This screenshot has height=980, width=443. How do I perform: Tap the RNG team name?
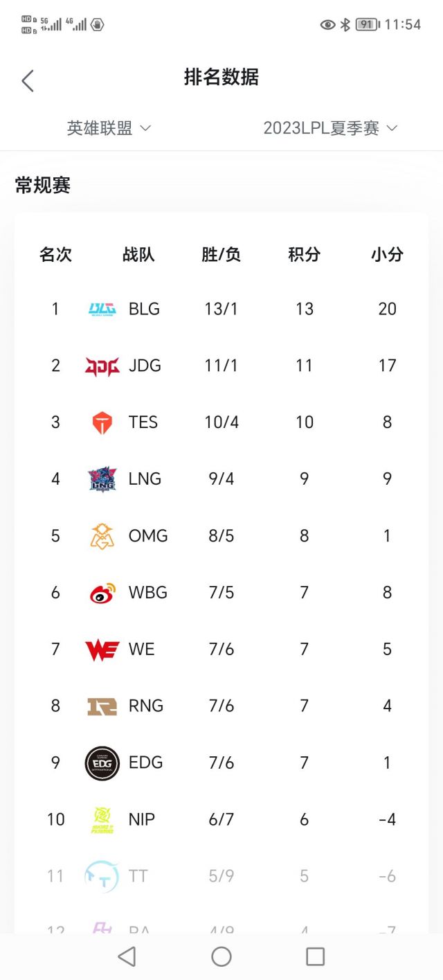(x=146, y=706)
